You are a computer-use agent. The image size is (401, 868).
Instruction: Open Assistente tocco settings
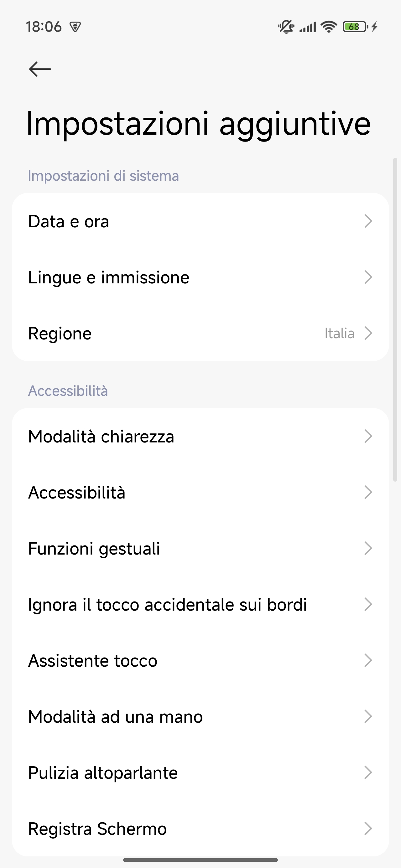(200, 660)
